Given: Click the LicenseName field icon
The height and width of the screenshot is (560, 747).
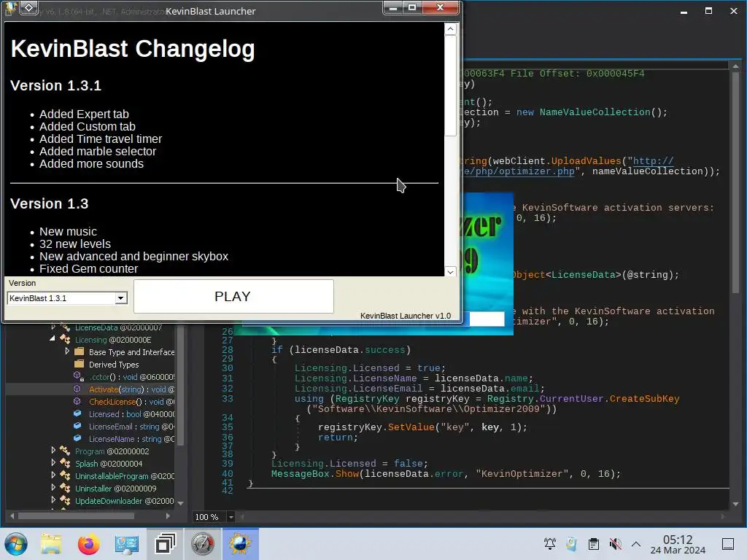Looking at the screenshot, I should pyautogui.click(x=77, y=438).
